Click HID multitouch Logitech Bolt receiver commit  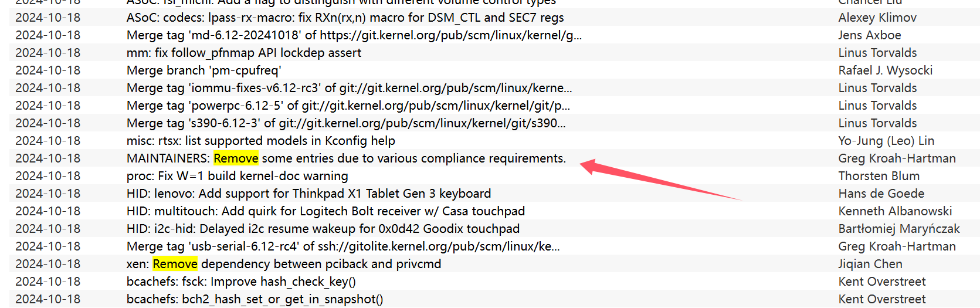[x=326, y=211]
